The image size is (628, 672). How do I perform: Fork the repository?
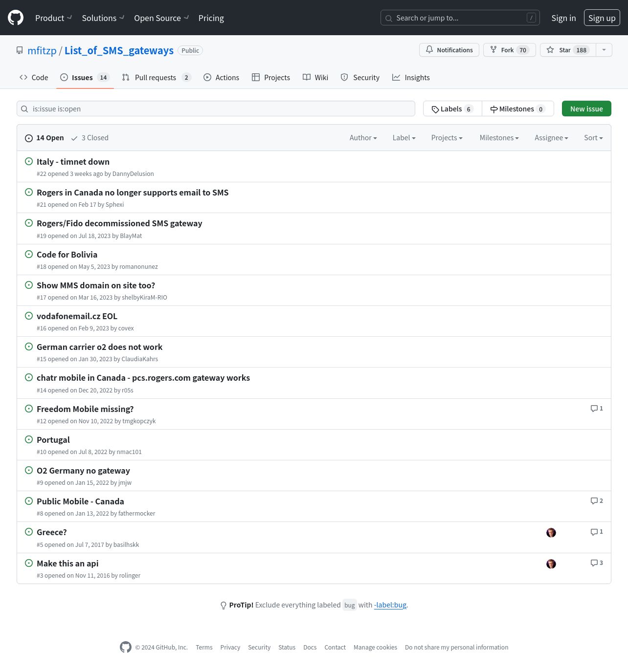(509, 50)
